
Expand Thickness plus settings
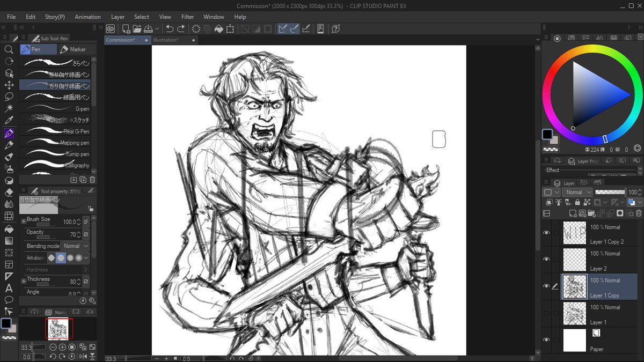click(24, 281)
